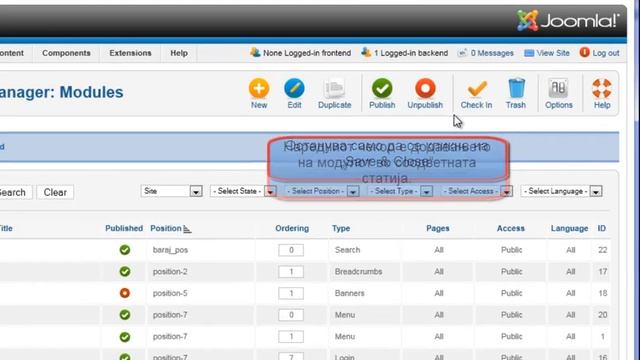Click ID 22 cell

click(x=602, y=250)
